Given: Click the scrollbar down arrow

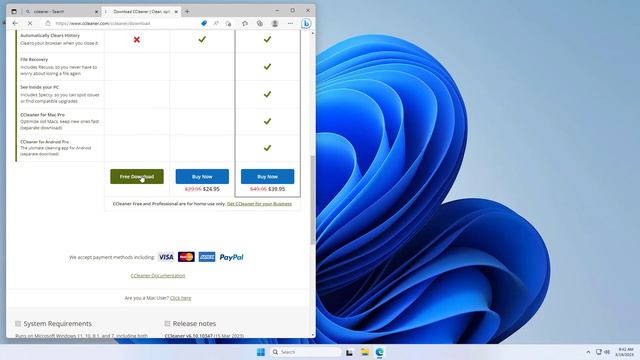Looking at the screenshot, I should pyautogui.click(x=313, y=335).
